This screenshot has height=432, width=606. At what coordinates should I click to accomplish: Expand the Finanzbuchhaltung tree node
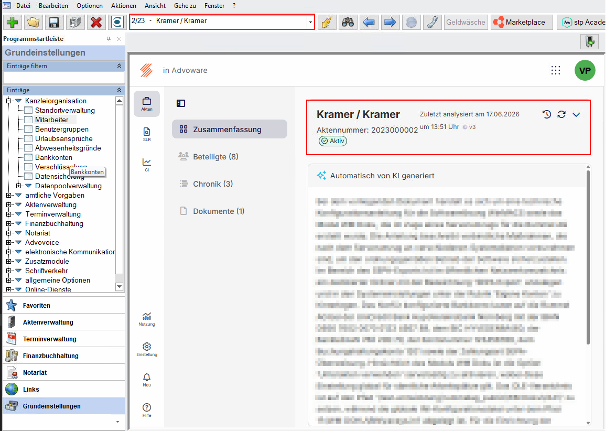click(x=9, y=224)
